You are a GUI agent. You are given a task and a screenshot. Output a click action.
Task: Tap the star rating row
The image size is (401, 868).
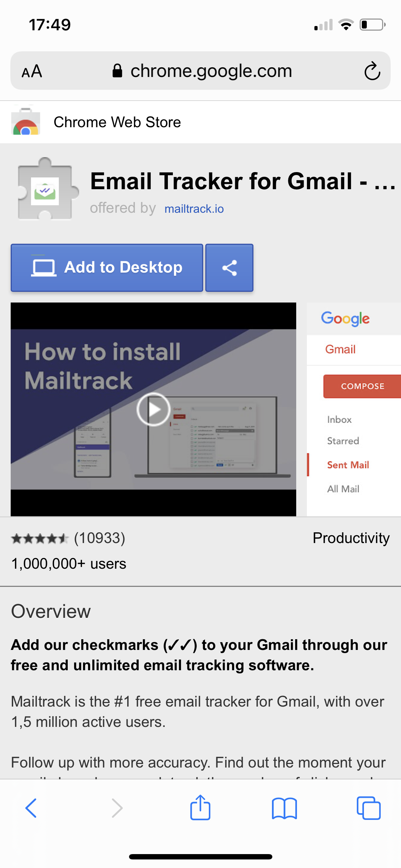(x=40, y=538)
